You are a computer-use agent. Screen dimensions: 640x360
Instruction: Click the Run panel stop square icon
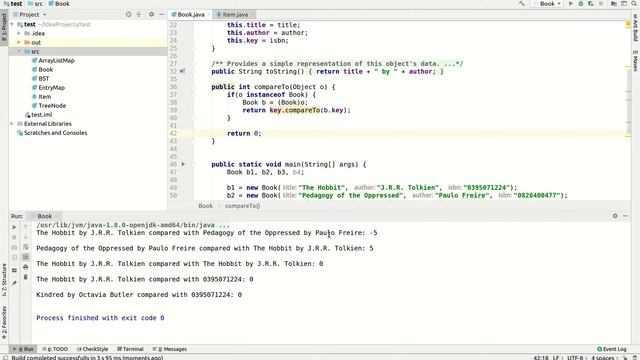pyautogui.click(x=14, y=237)
